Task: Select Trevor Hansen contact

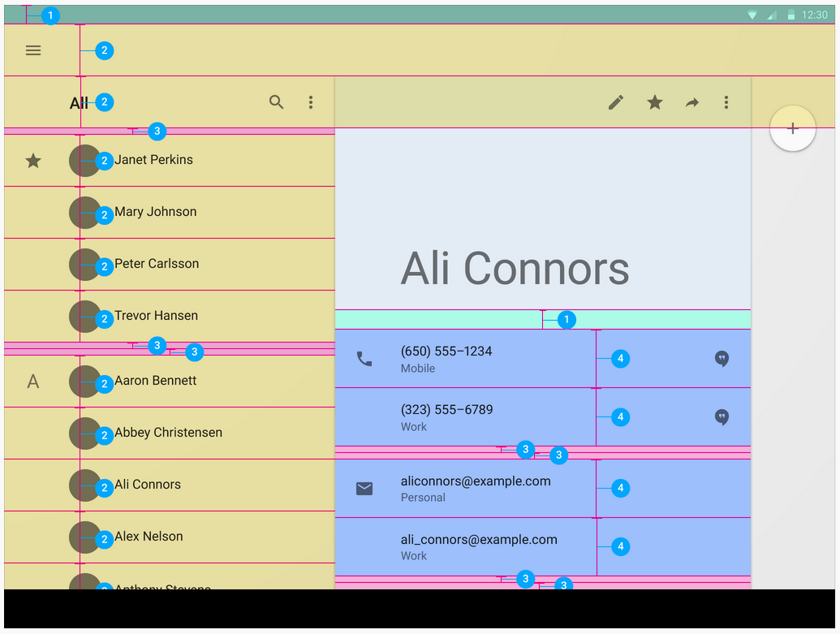Action: point(170,317)
